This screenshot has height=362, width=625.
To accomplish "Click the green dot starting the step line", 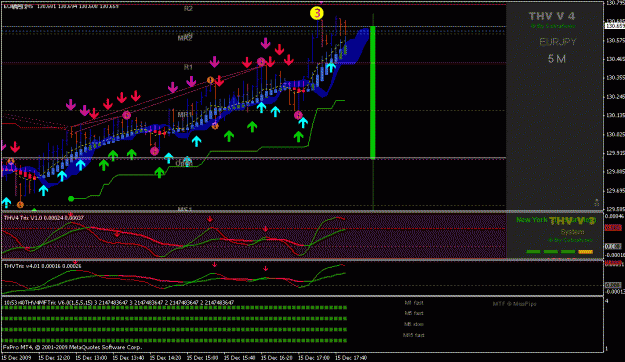I will pyautogui.click(x=71, y=199).
